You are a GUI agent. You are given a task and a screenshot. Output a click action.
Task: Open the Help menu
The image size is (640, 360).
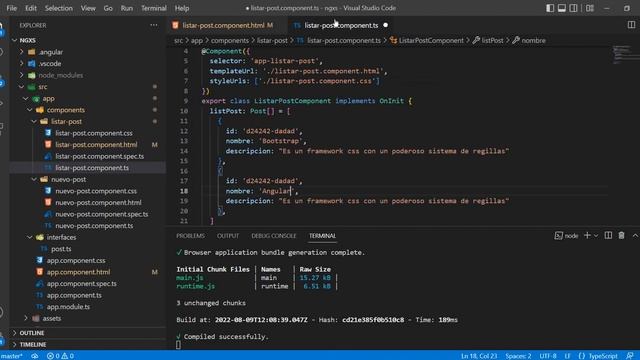pos(182,8)
